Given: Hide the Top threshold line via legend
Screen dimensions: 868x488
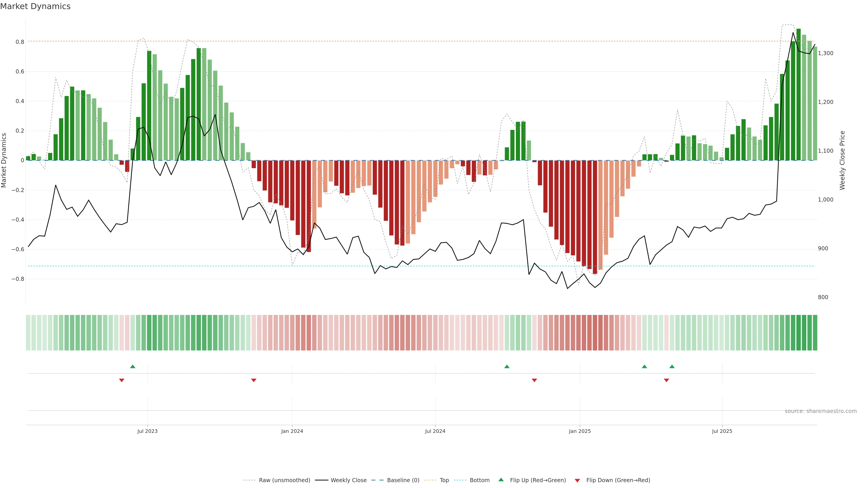Looking at the screenshot, I should coord(444,480).
